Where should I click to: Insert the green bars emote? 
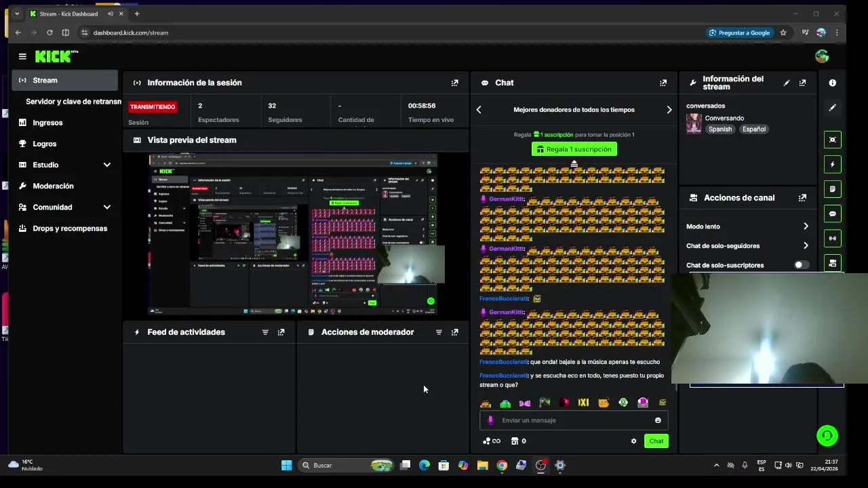(x=505, y=403)
